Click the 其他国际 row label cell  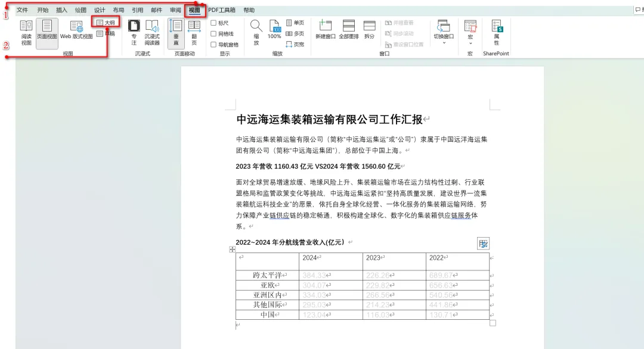pyautogui.click(x=267, y=305)
